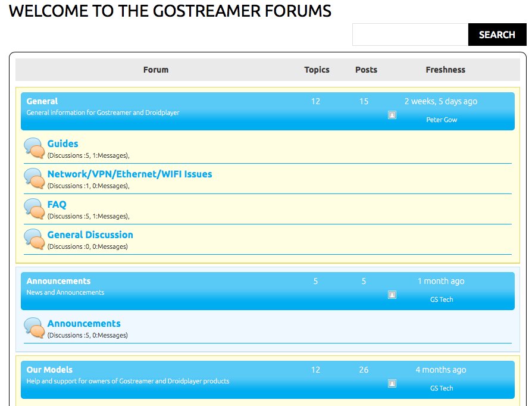
Task: Click the Network Issues subforum discussions count text
Action: tap(88, 186)
